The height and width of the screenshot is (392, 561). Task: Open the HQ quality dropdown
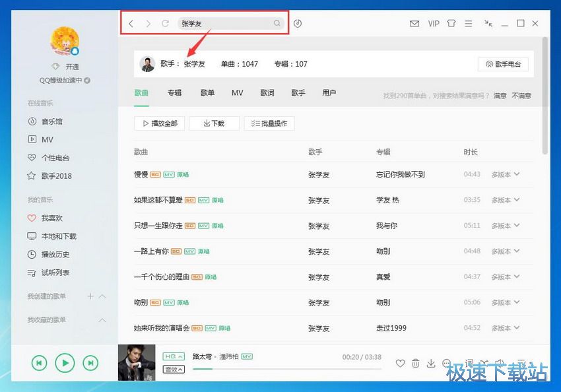pos(174,356)
